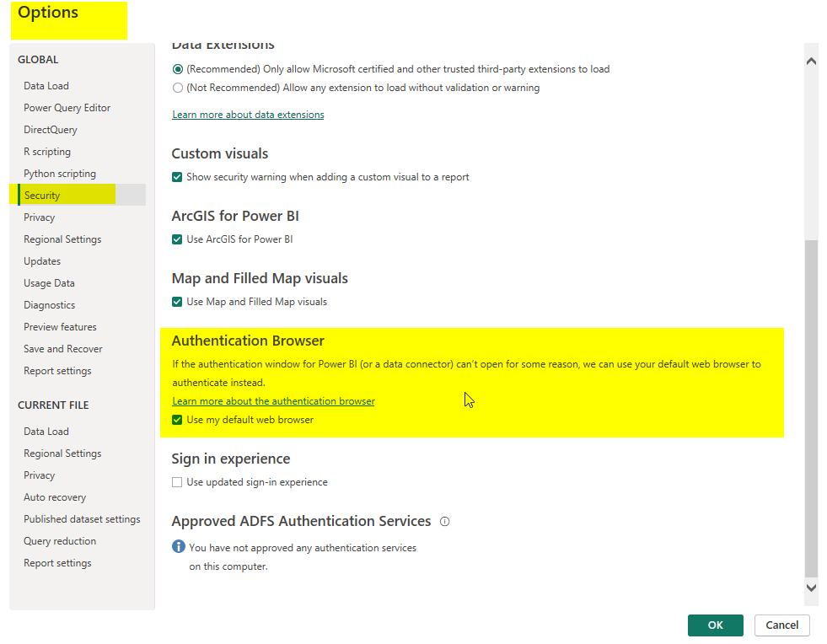Open Python scripting options

(60, 174)
